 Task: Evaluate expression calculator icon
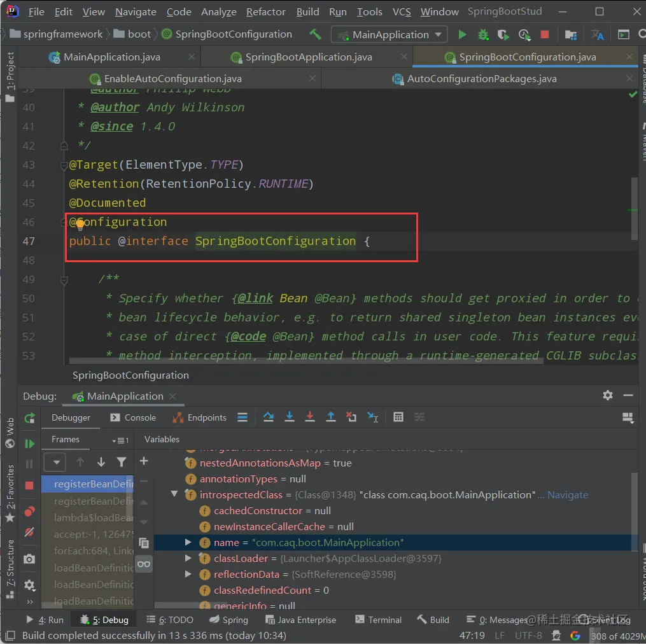pyautogui.click(x=398, y=417)
